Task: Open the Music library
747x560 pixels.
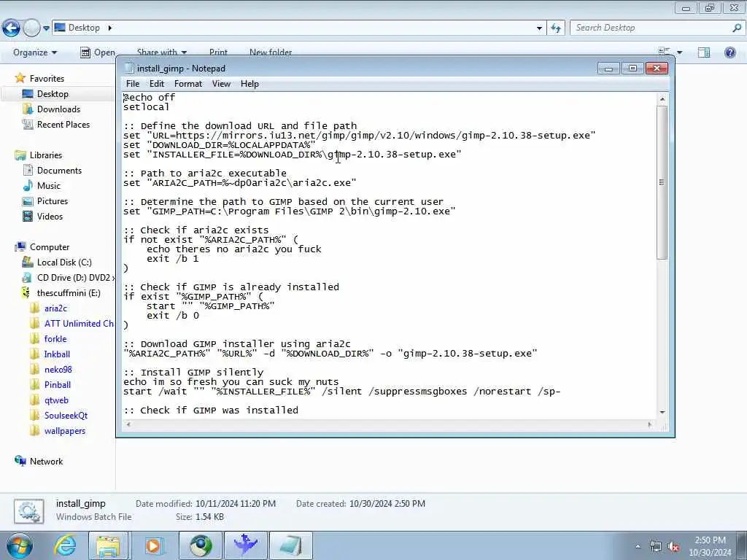Action: pyautogui.click(x=49, y=186)
